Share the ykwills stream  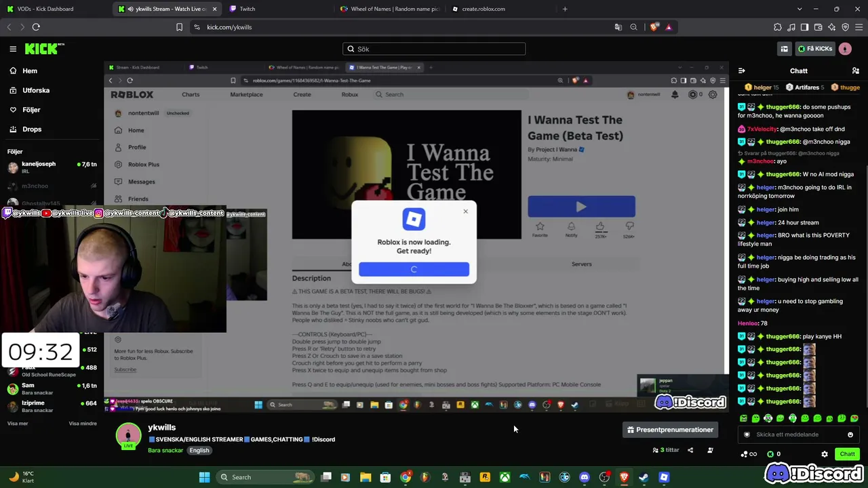click(x=690, y=450)
